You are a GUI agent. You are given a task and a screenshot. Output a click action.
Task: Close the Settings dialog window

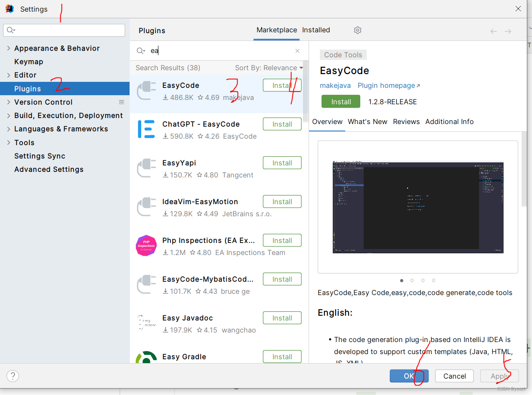point(518,9)
